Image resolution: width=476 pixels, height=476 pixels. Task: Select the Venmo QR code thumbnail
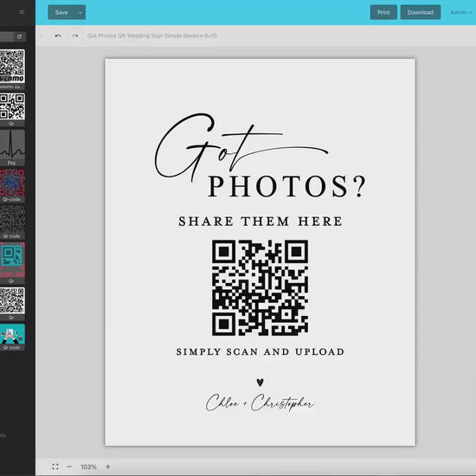click(12, 67)
